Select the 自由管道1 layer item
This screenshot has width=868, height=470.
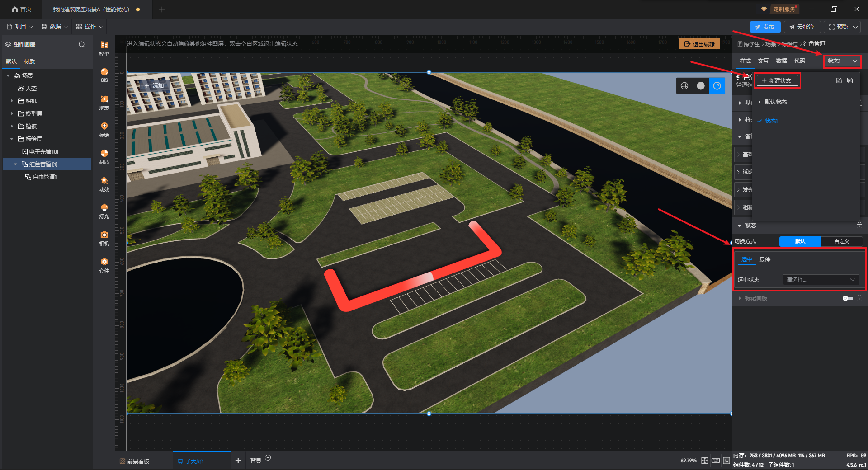pos(45,177)
